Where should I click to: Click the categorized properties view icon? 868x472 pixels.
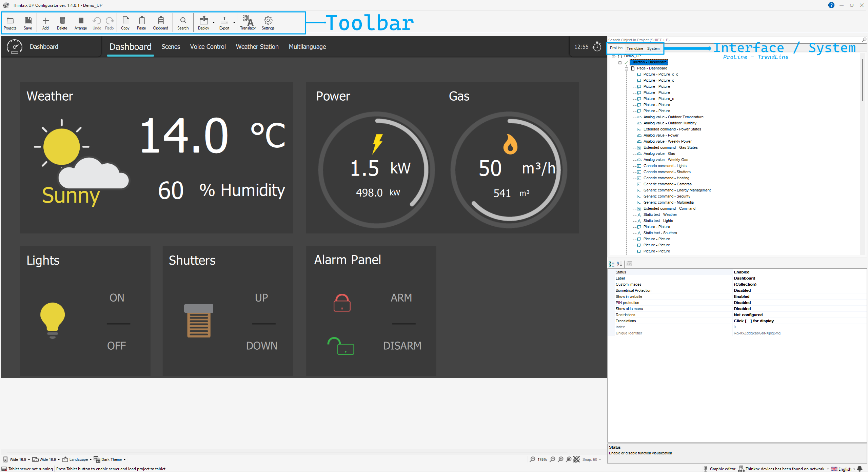[x=612, y=264]
